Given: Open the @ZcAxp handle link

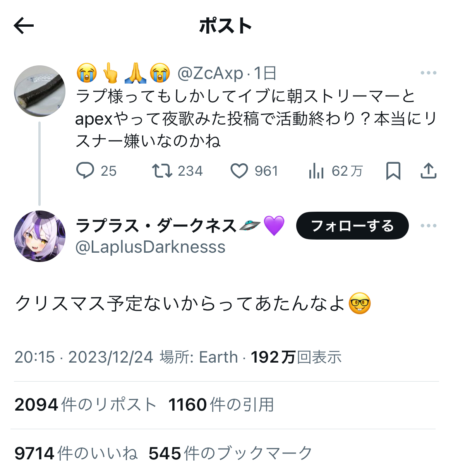Looking at the screenshot, I should click(x=210, y=73).
